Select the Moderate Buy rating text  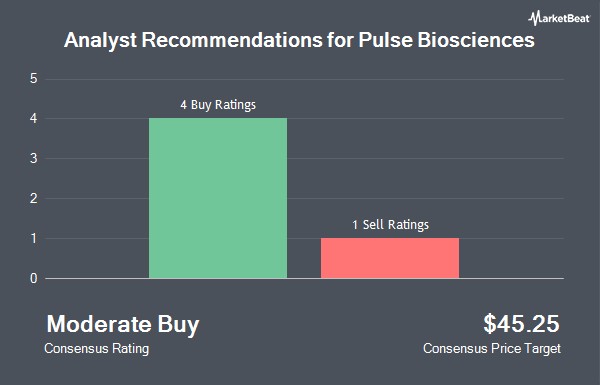click(x=123, y=324)
